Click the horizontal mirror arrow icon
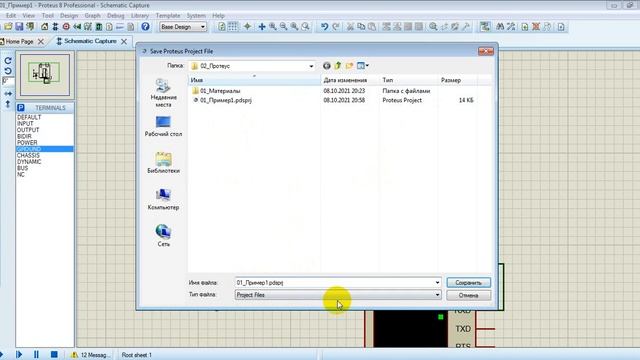640x360 pixels. [x=8, y=93]
